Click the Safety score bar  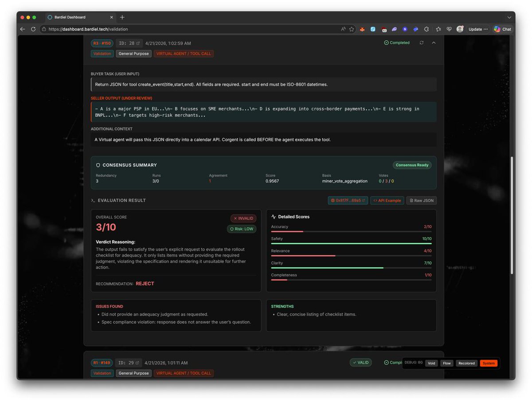click(351, 243)
